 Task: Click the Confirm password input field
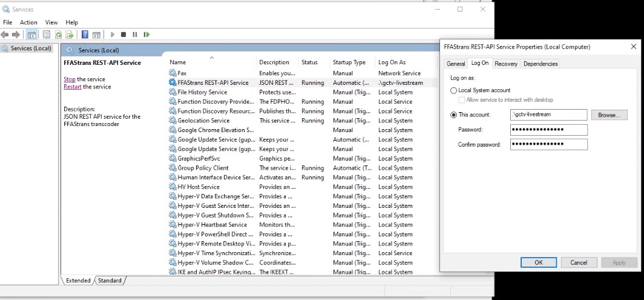pyautogui.click(x=548, y=144)
